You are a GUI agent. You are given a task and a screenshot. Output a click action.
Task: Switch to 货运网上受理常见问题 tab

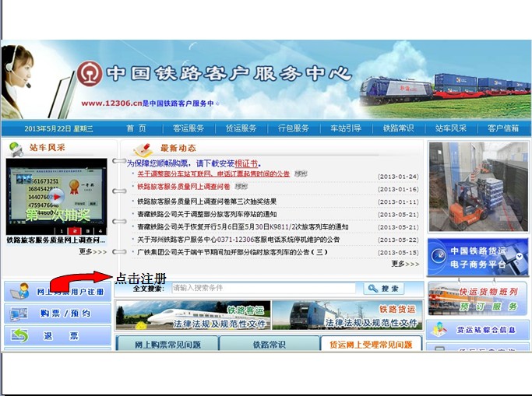372,344
